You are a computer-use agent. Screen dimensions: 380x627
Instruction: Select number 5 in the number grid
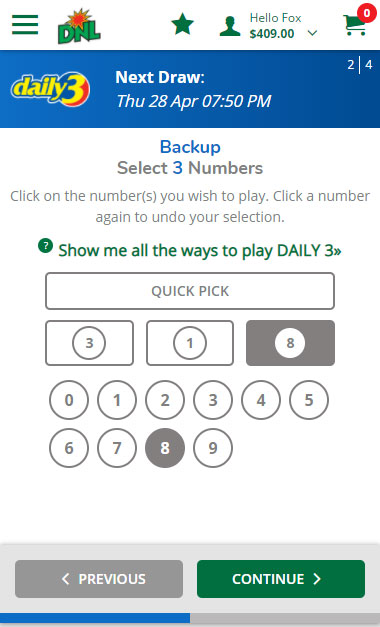pos(309,400)
